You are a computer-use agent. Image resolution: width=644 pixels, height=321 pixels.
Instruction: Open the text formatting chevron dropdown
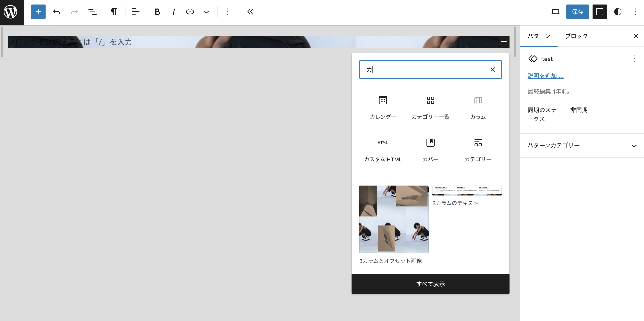click(x=206, y=12)
